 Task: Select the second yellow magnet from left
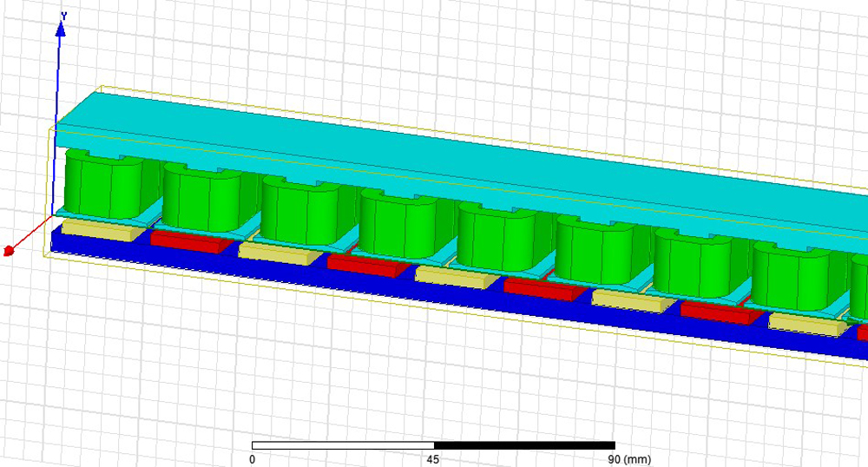279,254
